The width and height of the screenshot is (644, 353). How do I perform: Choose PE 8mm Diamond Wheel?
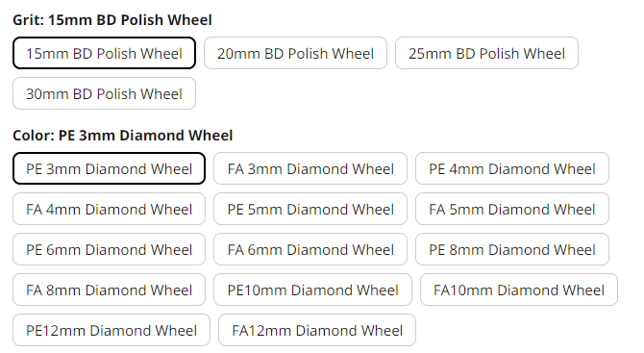point(512,249)
